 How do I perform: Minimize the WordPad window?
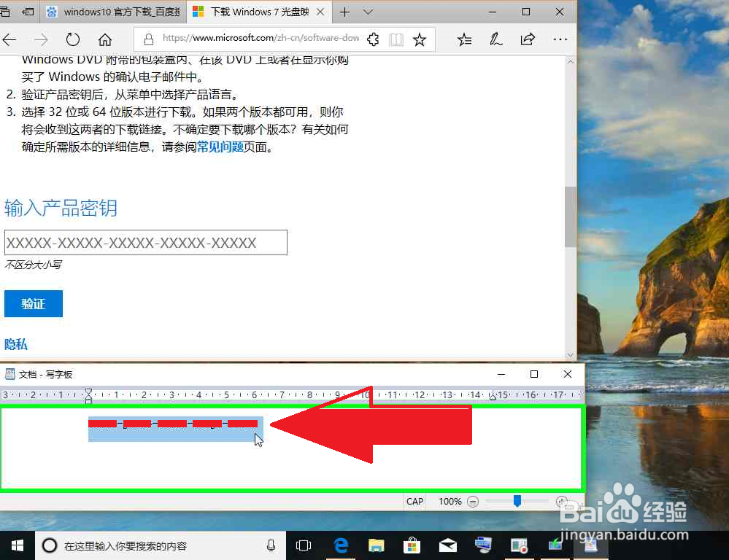click(x=501, y=374)
